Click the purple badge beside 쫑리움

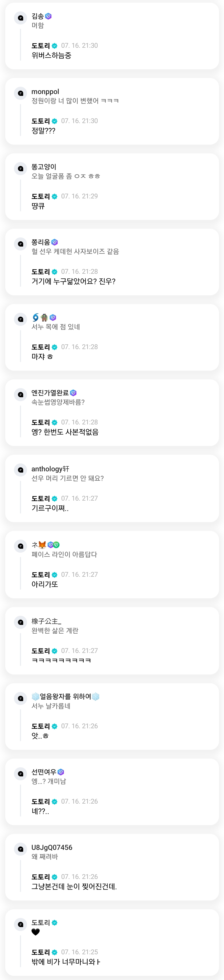(x=54, y=242)
